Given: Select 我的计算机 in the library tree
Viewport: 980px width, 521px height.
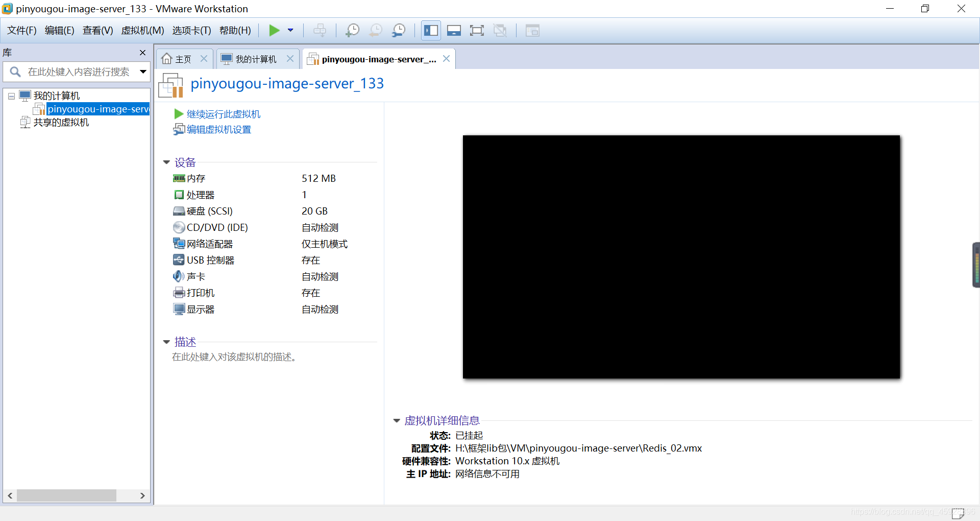Looking at the screenshot, I should point(57,96).
